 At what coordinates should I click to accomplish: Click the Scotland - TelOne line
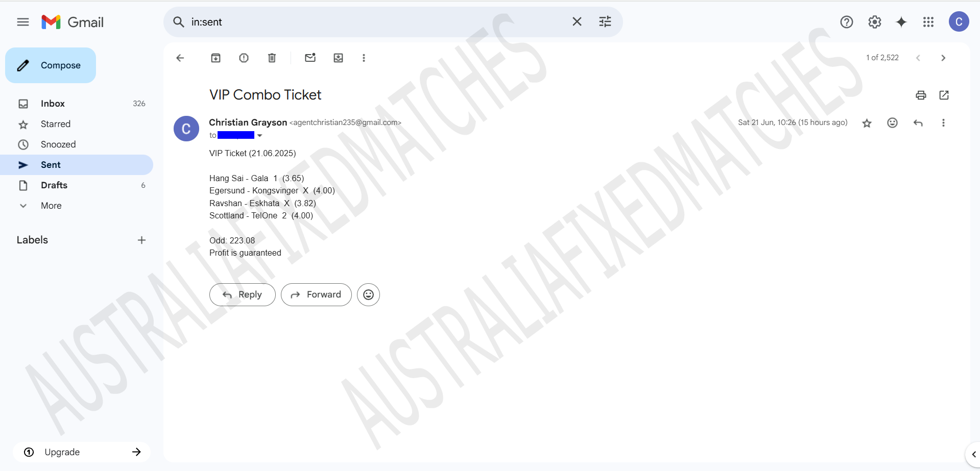coord(261,215)
